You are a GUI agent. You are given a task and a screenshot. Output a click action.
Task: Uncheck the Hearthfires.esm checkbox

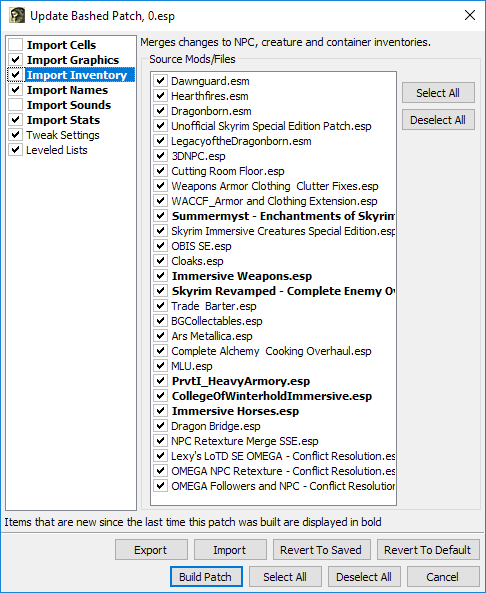(x=160, y=96)
